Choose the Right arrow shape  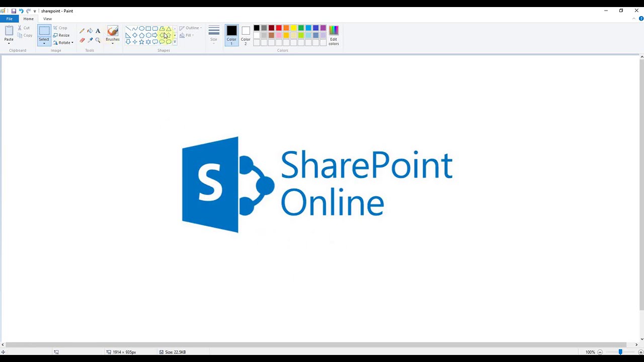point(155,35)
